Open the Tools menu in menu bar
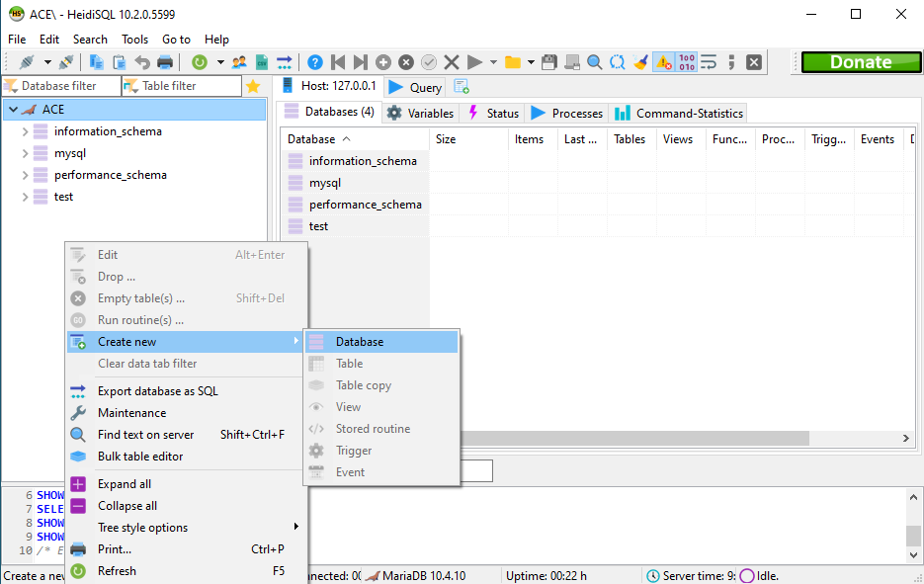The image size is (924, 584). point(134,40)
